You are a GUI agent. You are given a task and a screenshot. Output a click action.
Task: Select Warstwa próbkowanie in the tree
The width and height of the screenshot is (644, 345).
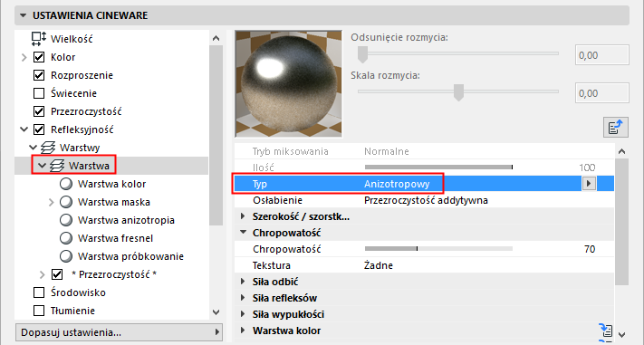click(x=130, y=256)
